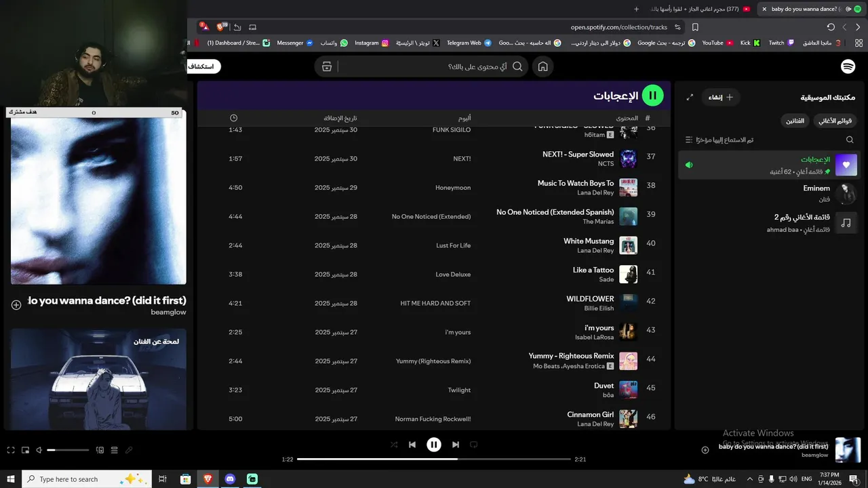The image size is (868, 488).
Task: Open the Instagram bookmark
Action: pos(372,43)
